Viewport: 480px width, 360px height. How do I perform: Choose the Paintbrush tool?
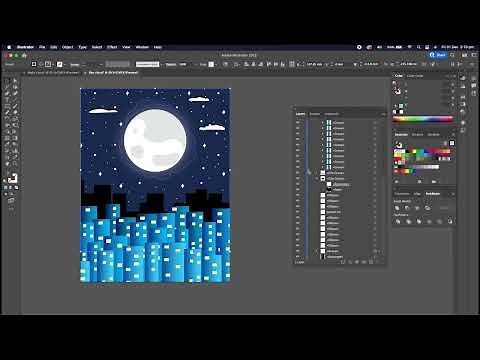tap(15, 106)
